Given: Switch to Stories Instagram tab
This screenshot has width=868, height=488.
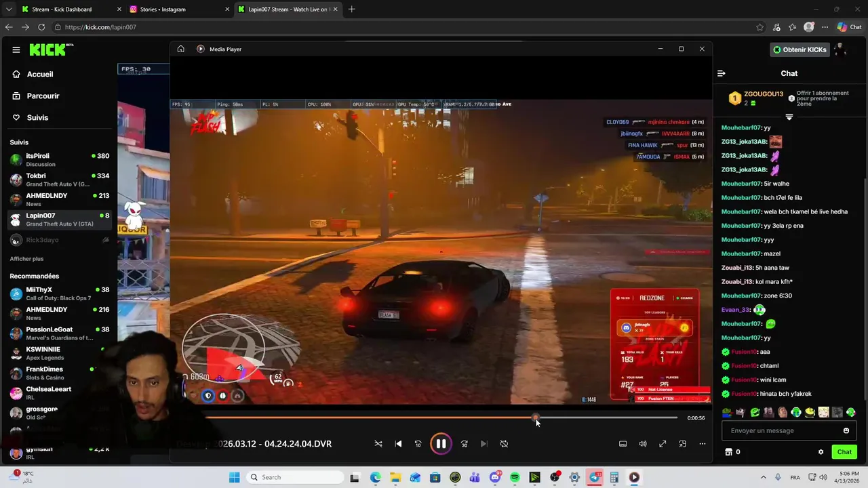Looking at the screenshot, I should coord(177,9).
